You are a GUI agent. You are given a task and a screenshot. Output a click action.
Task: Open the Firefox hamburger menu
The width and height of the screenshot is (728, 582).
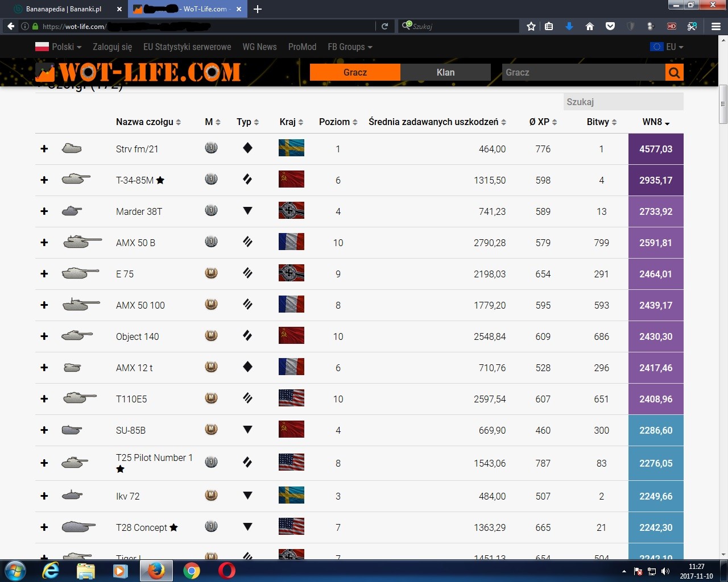pos(716,26)
